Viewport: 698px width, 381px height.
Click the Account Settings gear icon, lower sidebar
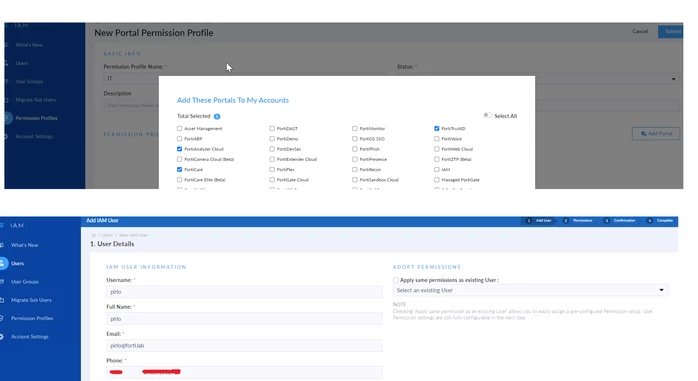tap(2, 336)
